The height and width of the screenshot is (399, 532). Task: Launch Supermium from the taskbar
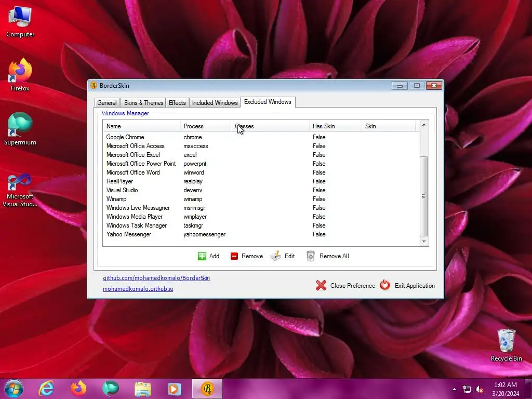pos(111,389)
